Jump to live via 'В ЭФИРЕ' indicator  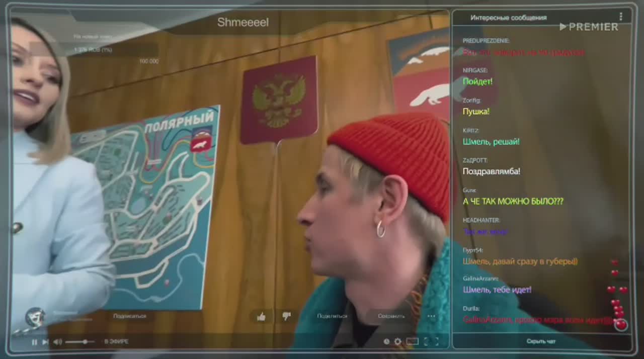pyautogui.click(x=116, y=342)
